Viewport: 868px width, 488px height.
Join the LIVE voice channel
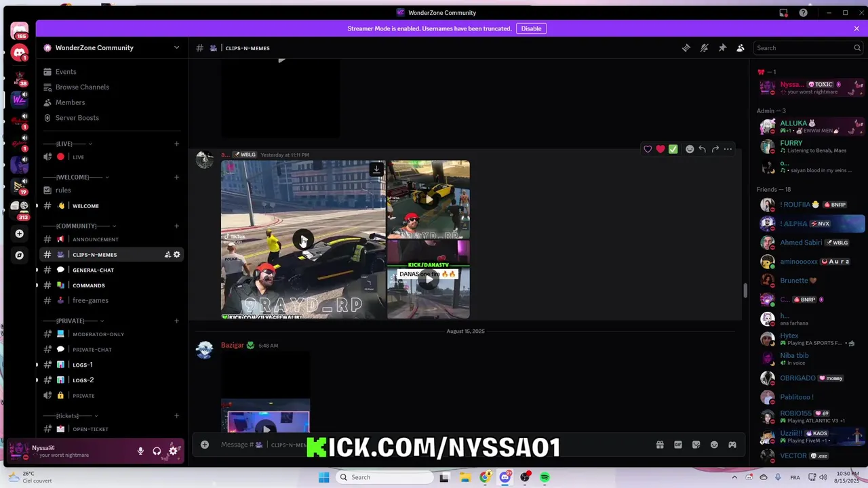pos(112,157)
